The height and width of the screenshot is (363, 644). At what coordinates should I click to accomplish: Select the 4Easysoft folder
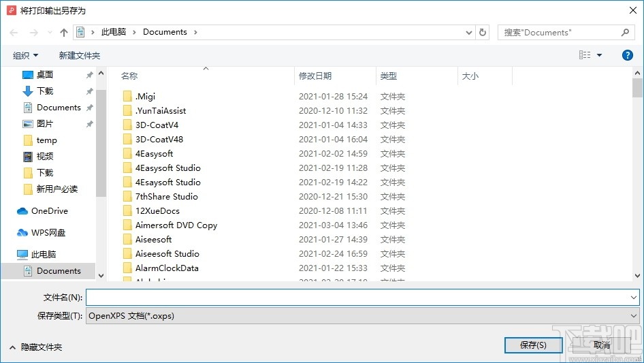pos(154,154)
